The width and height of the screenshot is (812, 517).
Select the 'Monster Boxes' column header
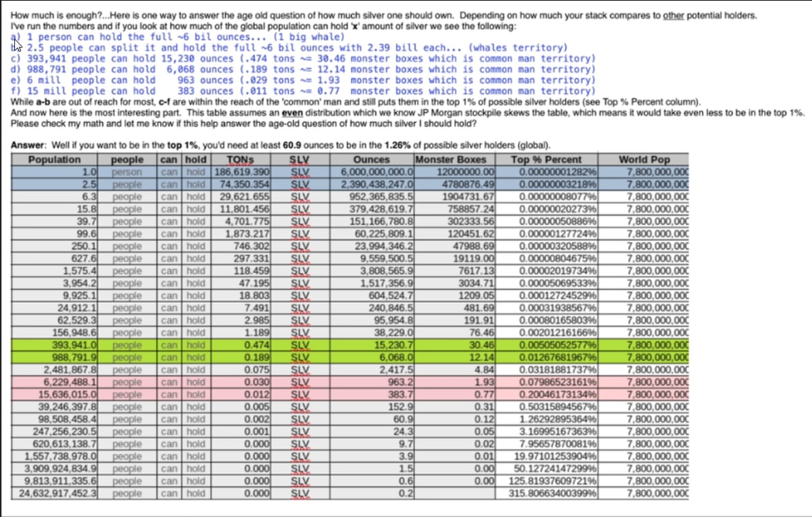(455, 160)
